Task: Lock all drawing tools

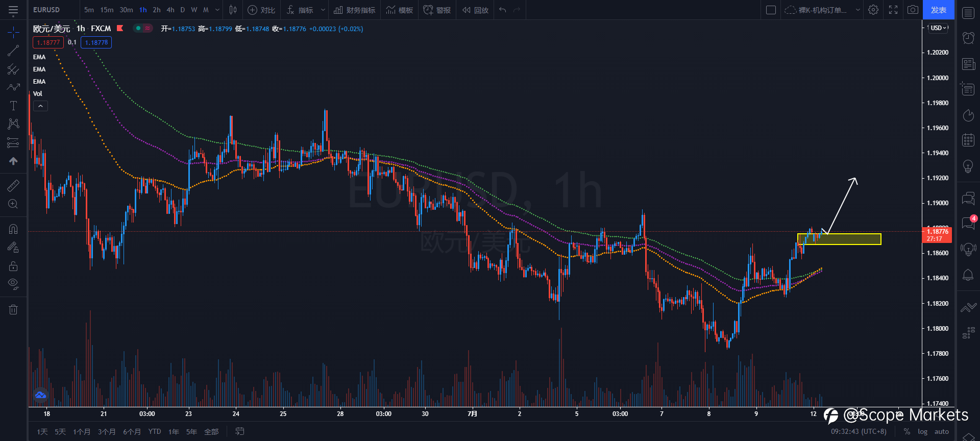Action: tap(13, 266)
